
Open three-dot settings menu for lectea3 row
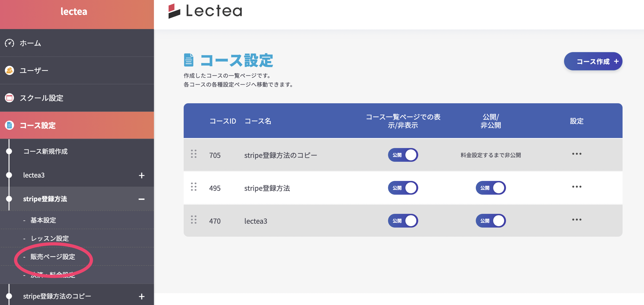(576, 220)
